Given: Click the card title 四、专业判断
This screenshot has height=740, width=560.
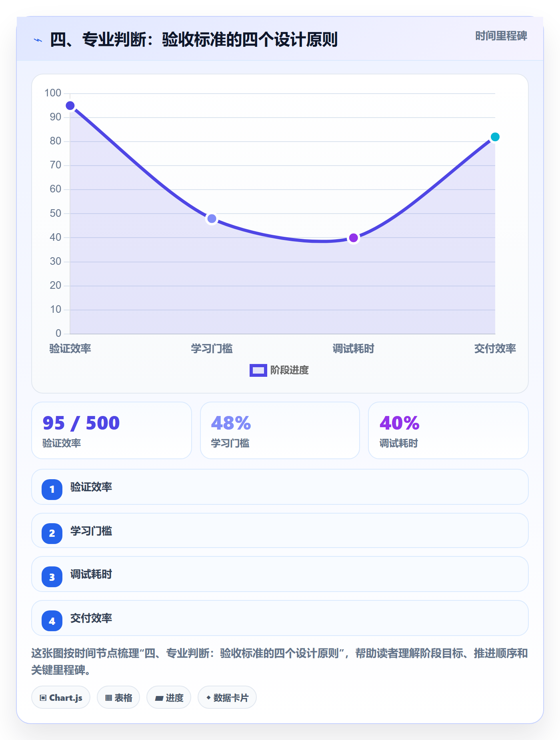Looking at the screenshot, I should tap(194, 40).
